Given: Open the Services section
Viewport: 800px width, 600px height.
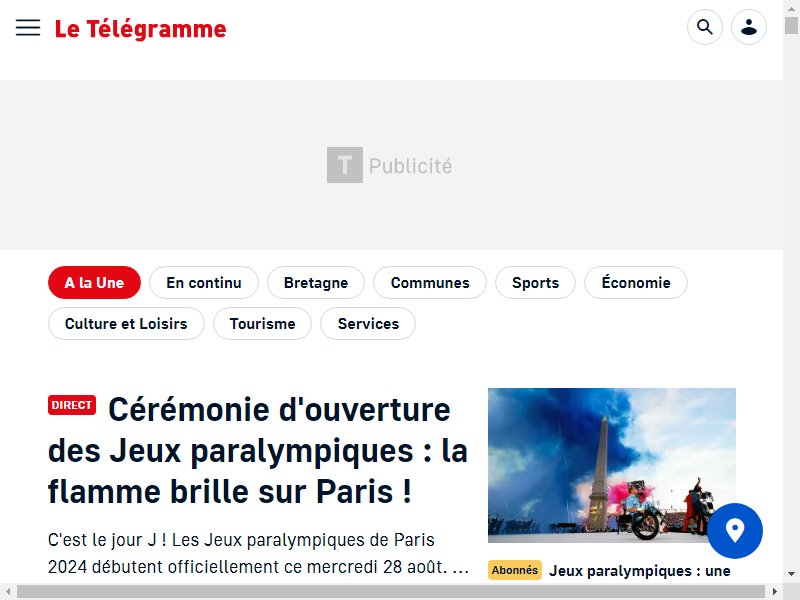Looking at the screenshot, I should tap(368, 323).
